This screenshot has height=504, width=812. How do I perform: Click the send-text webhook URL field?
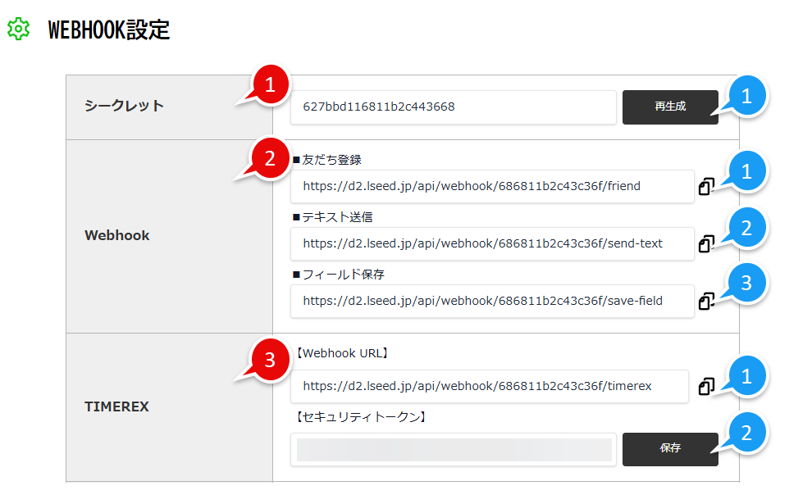(x=490, y=243)
